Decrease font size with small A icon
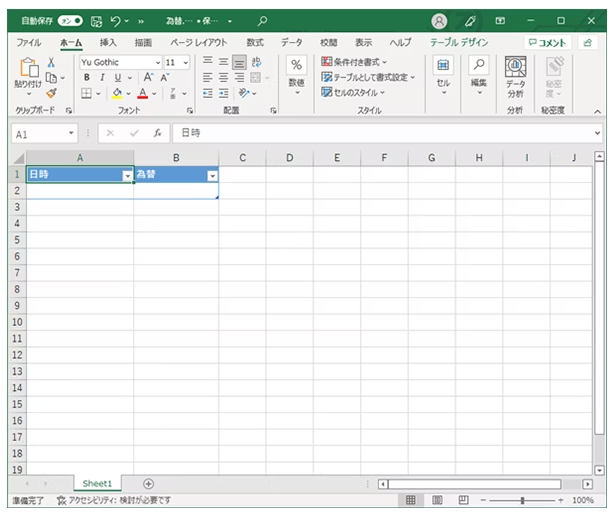 point(165,78)
